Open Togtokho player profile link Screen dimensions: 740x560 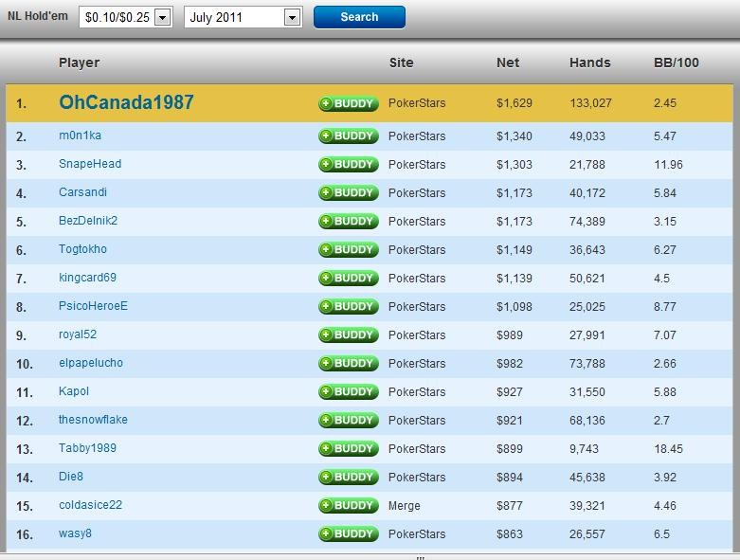[82, 248]
